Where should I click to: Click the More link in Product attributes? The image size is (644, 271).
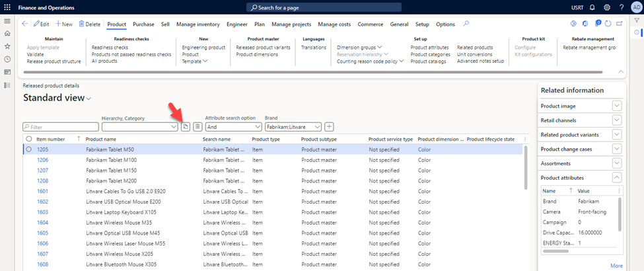tap(616, 266)
